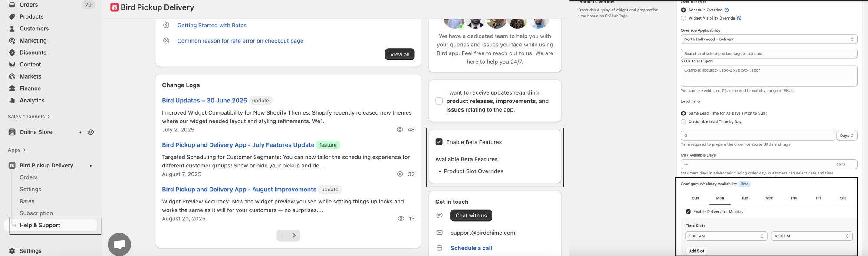
Task: Open the North Hollywood - Delivery dropdown
Action: [769, 39]
